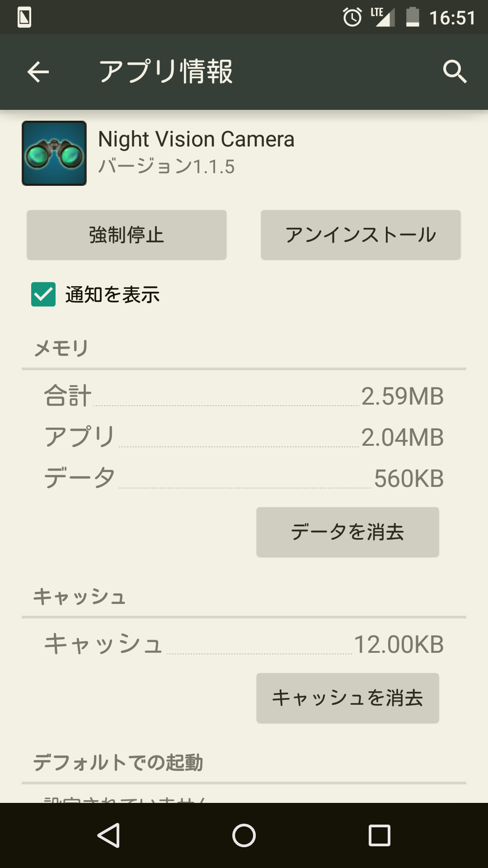Image resolution: width=488 pixels, height=868 pixels.
Task: Tap the データを消去 button
Action: 347,532
